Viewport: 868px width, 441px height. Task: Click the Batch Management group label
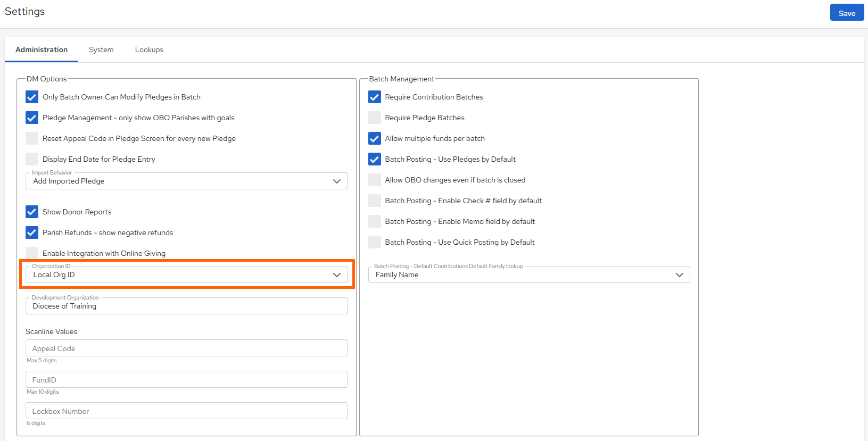pyautogui.click(x=402, y=79)
